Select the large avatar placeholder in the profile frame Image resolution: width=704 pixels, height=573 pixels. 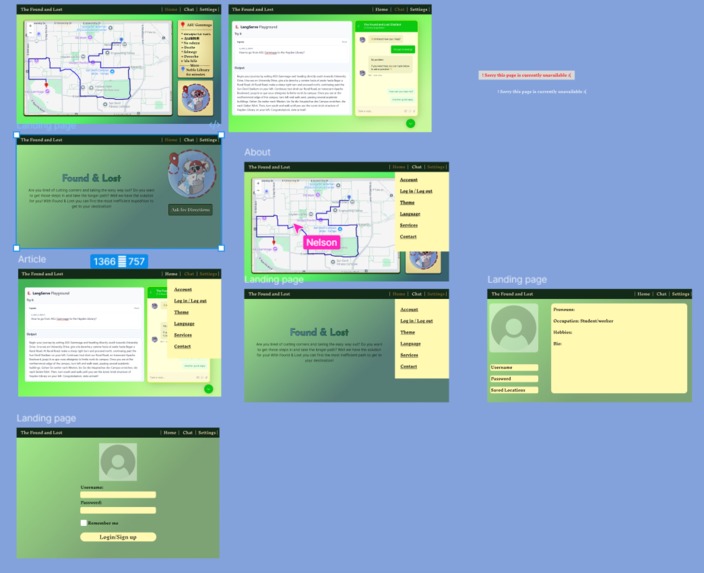click(x=514, y=328)
